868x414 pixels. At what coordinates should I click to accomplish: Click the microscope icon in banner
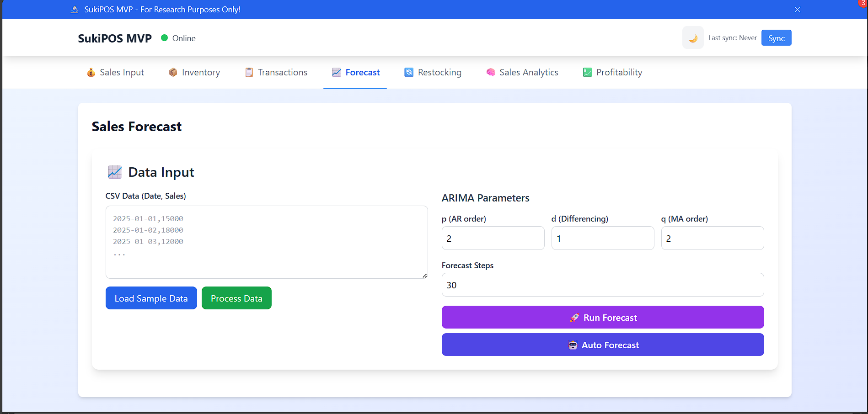tap(75, 10)
